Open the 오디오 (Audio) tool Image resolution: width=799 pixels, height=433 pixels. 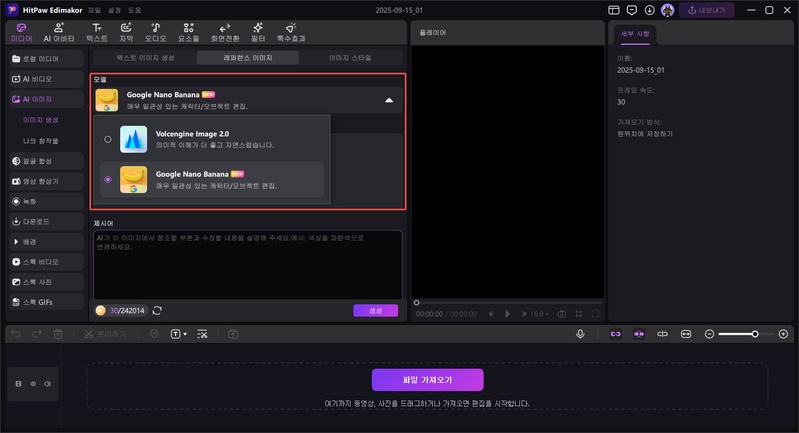156,32
